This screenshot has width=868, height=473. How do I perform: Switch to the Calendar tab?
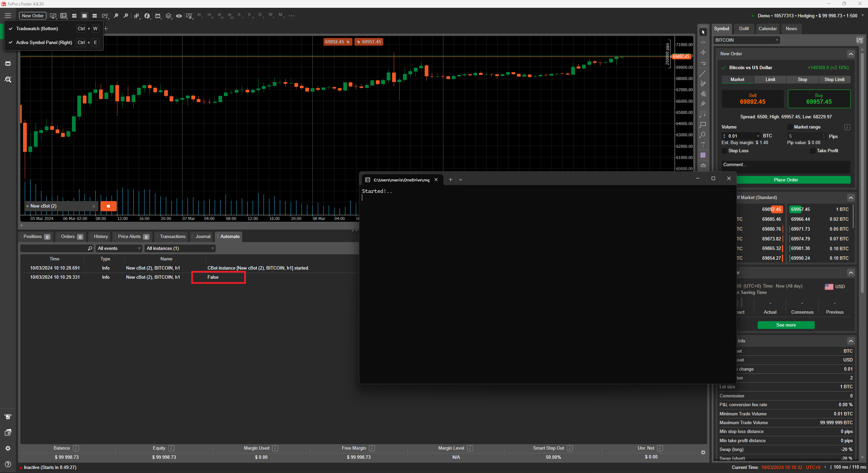click(x=768, y=28)
